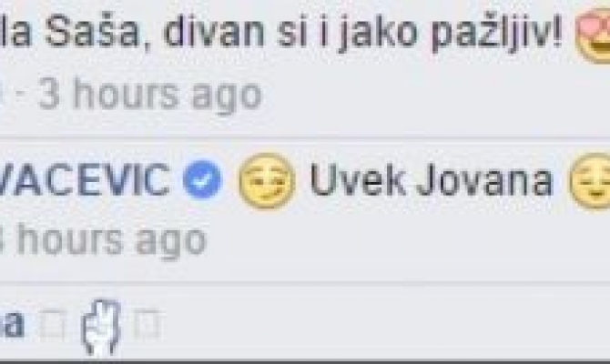Screen dimensions: 610x364
Task: Click the word divan in comment
Action: (x=214, y=29)
